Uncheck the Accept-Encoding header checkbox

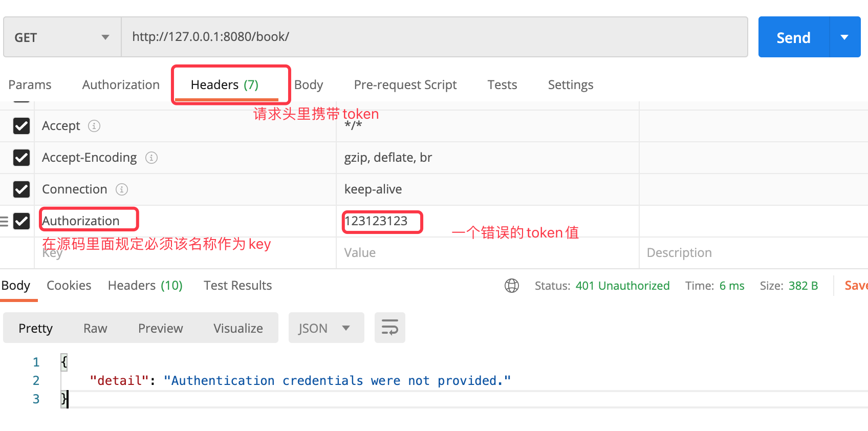[x=21, y=158]
